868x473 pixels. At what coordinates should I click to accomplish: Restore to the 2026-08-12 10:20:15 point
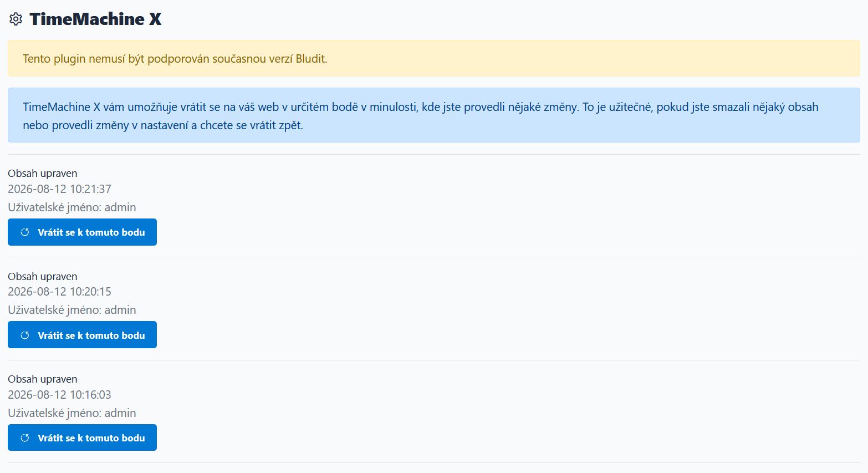(82, 334)
